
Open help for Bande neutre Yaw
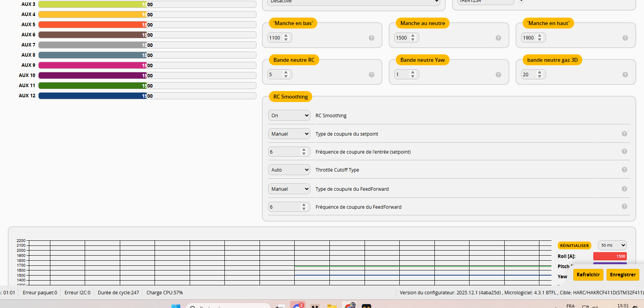click(498, 75)
